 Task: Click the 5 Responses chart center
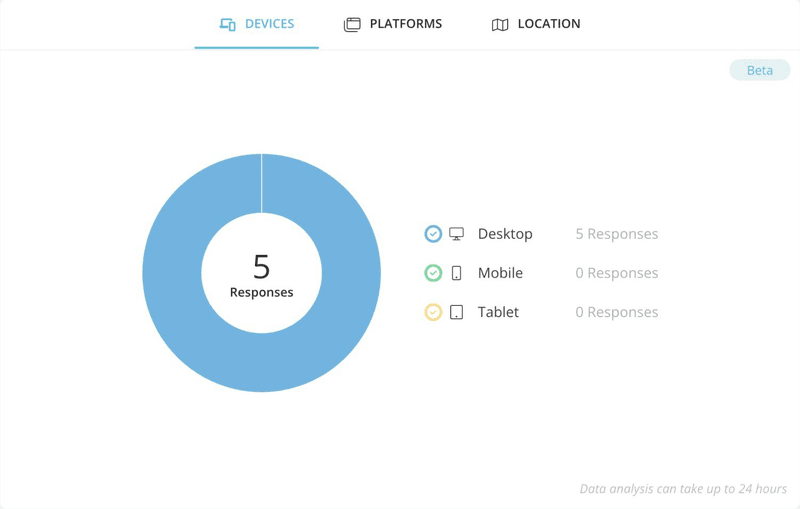click(261, 273)
